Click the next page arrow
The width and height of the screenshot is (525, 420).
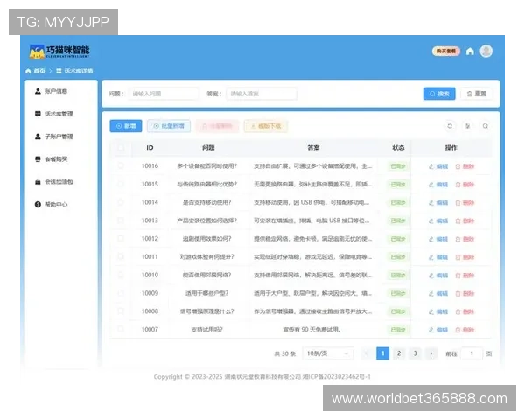pyautogui.click(x=431, y=353)
